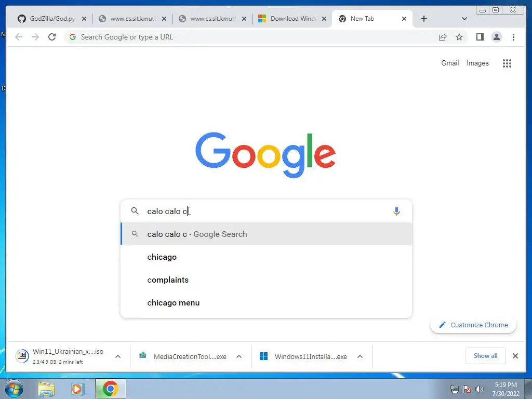Open the Google apps grid

pos(507,63)
